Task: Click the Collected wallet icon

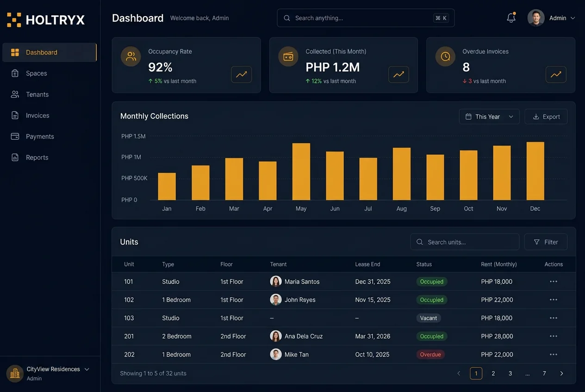Action: pyautogui.click(x=288, y=56)
